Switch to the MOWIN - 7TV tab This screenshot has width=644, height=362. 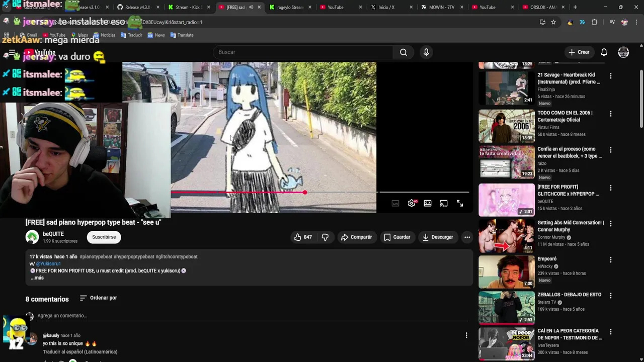point(441,7)
